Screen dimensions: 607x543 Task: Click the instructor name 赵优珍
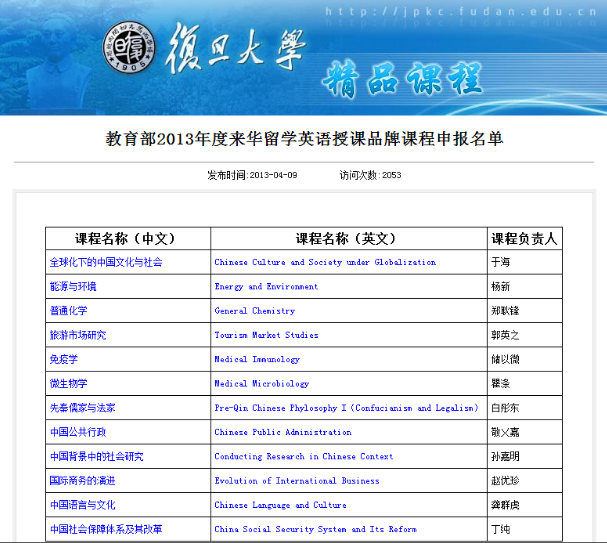click(x=505, y=481)
